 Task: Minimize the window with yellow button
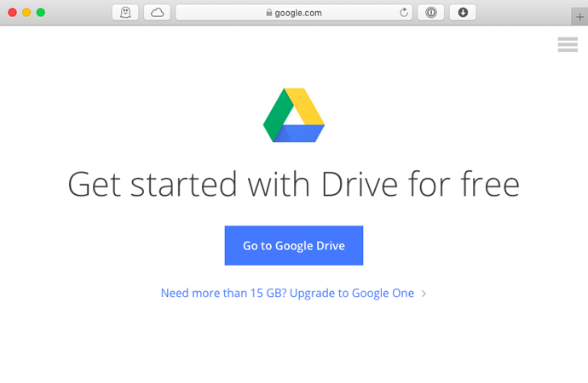click(x=26, y=13)
